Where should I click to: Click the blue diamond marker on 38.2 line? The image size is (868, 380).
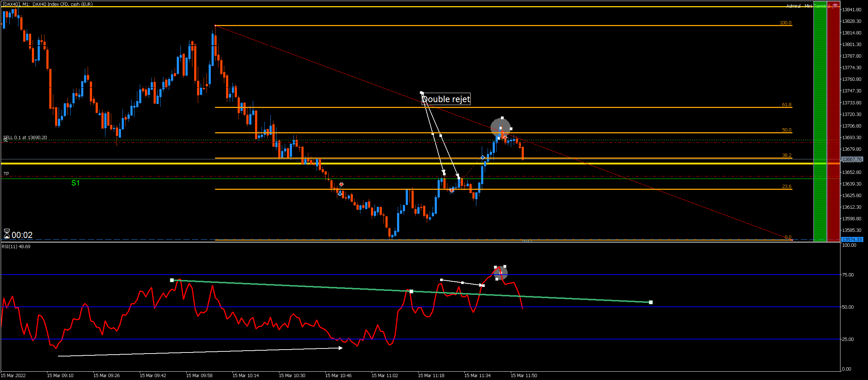[483, 157]
